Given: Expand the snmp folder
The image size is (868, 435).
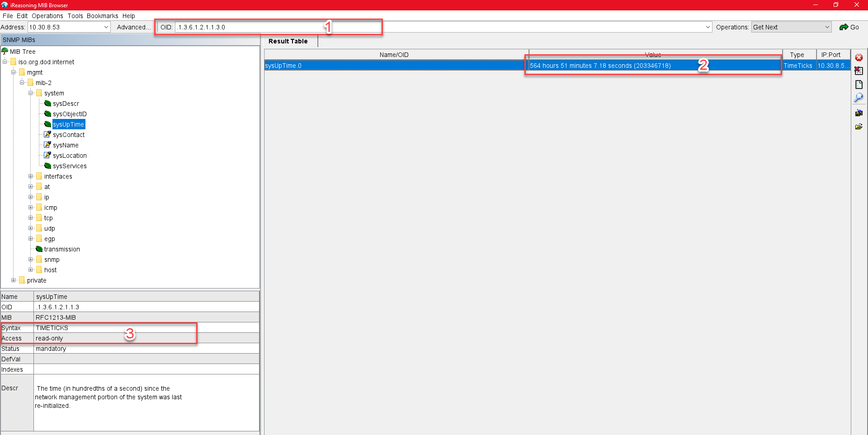Looking at the screenshot, I should (x=31, y=260).
